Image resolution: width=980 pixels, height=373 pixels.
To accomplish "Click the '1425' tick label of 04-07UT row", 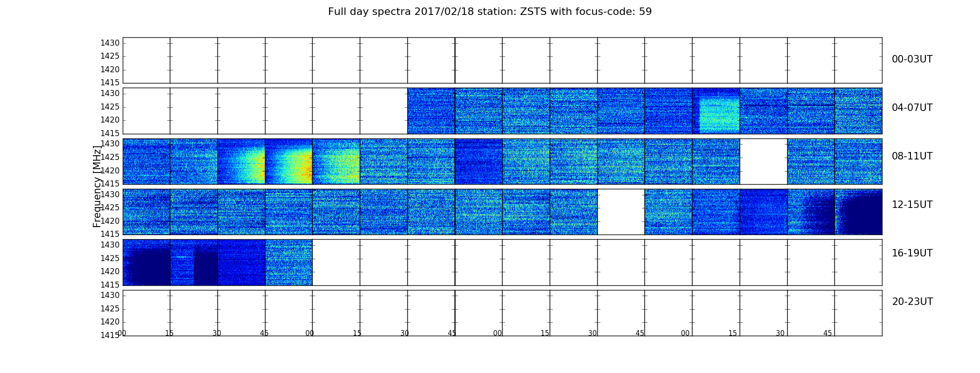I will click(x=110, y=107).
